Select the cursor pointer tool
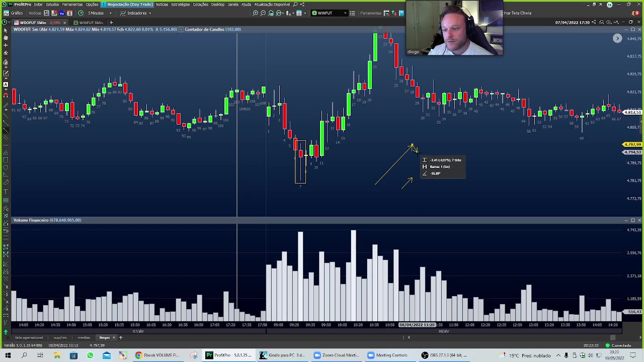Viewport: 644px width, 362px height. coord(6,30)
